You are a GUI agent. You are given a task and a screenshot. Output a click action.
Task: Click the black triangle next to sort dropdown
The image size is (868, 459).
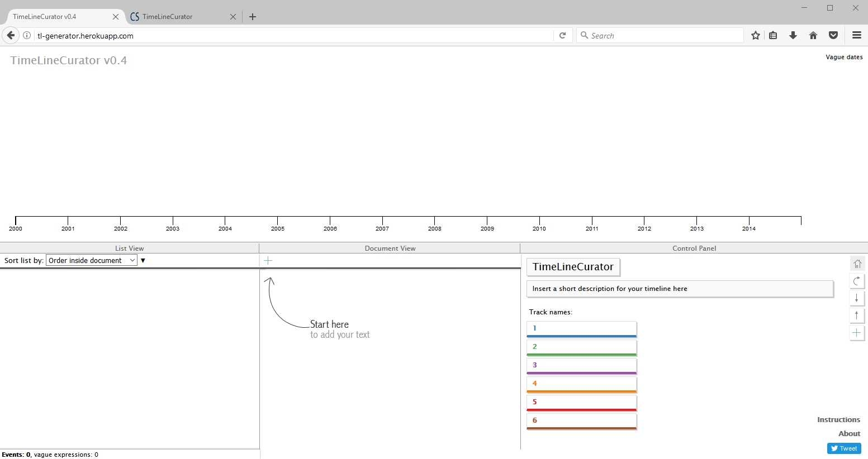click(143, 261)
